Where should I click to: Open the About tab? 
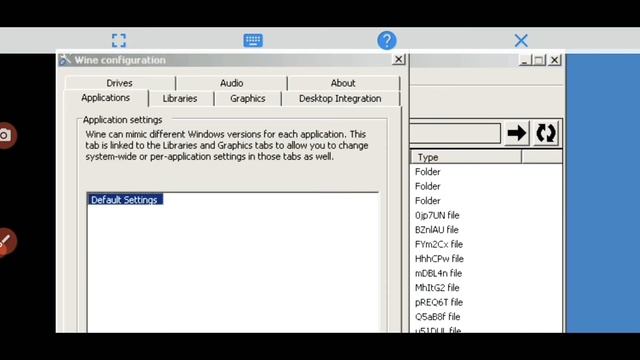click(x=343, y=83)
